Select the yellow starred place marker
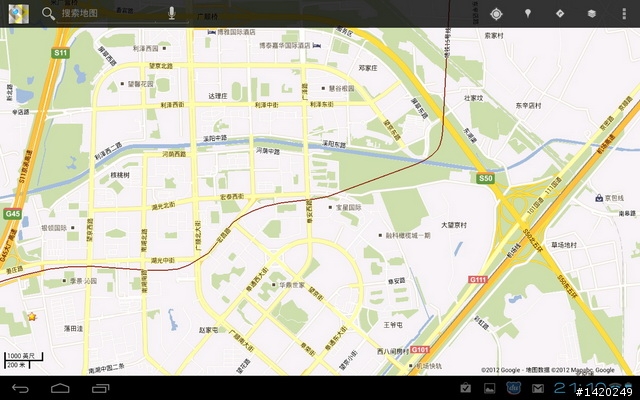This screenshot has width=640, height=400. 32,317
